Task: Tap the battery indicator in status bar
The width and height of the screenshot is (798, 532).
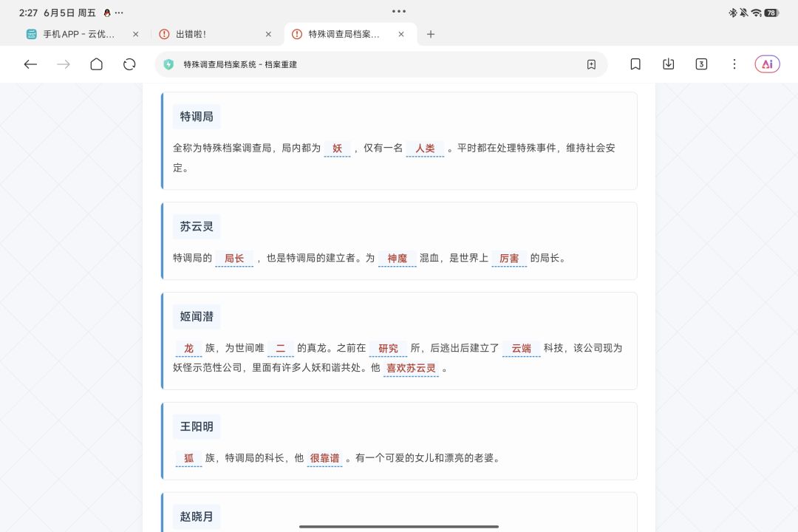Action: (x=771, y=13)
